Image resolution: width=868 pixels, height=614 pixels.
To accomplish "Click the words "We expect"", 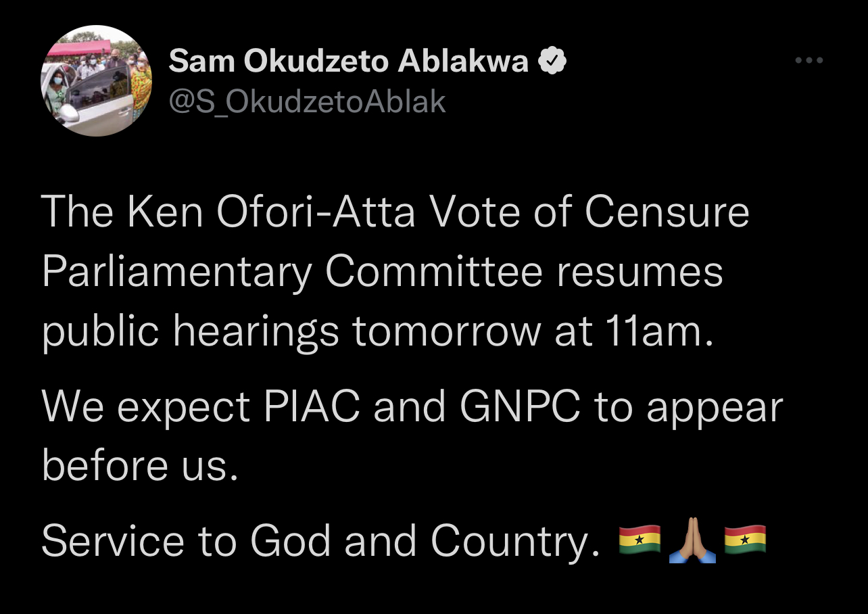I will [145, 407].
